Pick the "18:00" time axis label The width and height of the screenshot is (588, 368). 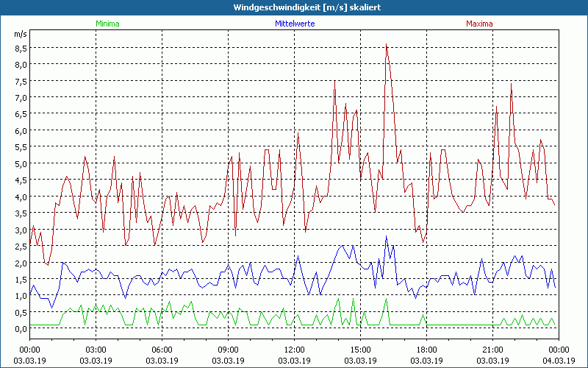pos(426,350)
